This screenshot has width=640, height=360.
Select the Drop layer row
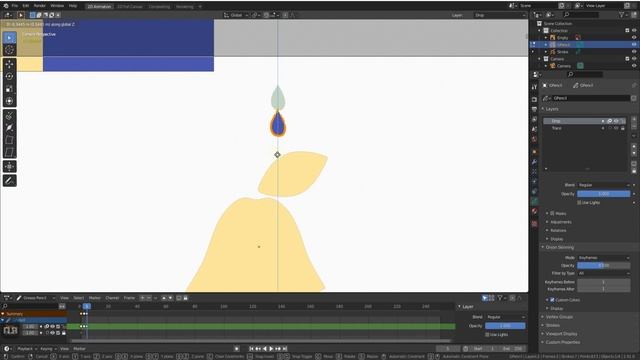[x=584, y=121]
